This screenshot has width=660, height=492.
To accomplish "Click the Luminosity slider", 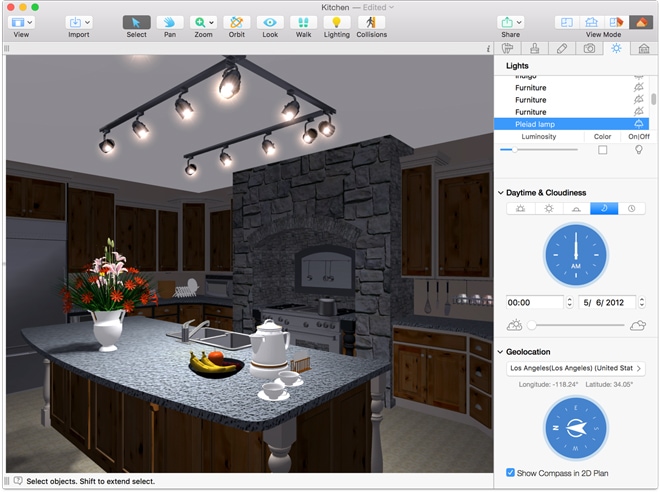I will coord(539,149).
